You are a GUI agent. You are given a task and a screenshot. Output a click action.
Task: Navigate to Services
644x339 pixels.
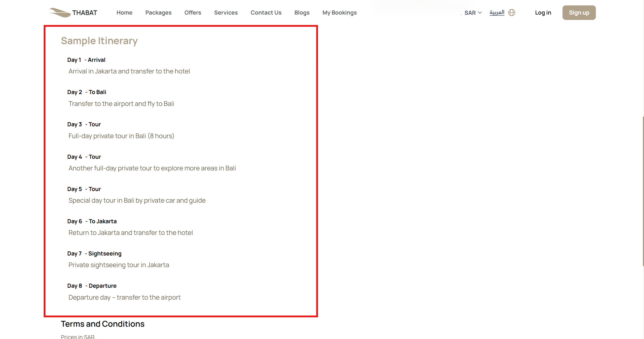point(225,13)
